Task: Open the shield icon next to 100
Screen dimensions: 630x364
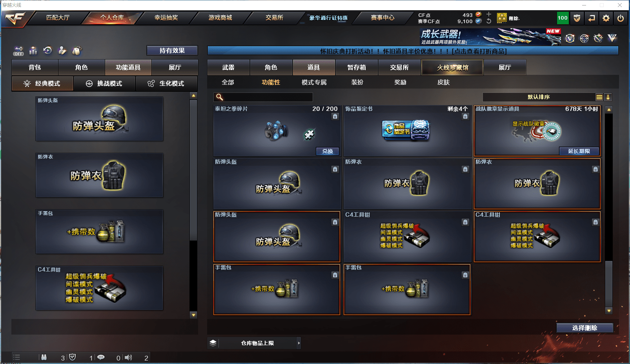Action: [x=577, y=18]
